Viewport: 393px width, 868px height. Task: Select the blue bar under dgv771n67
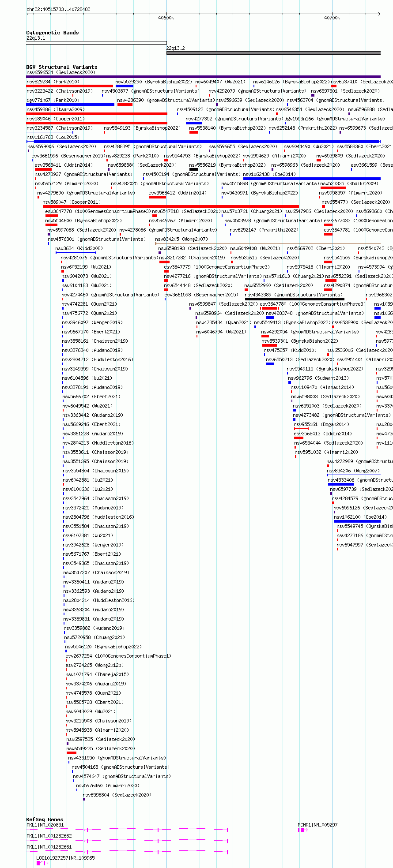click(70, 105)
